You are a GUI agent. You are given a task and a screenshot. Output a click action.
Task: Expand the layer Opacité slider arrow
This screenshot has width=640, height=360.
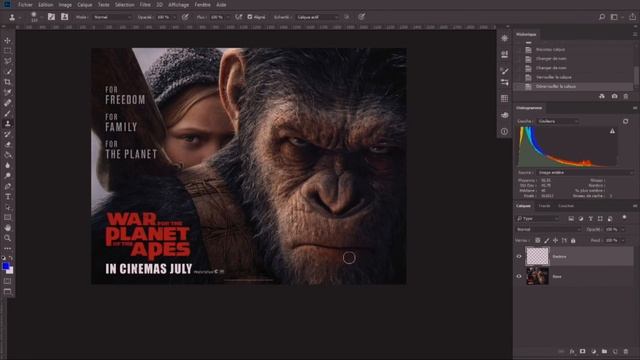622,230
